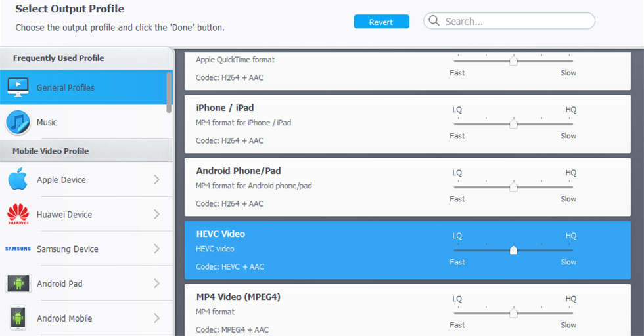Viewport: 644px width, 336px height.
Task: Expand the Apple Device submenu chevron
Action: pos(156,179)
